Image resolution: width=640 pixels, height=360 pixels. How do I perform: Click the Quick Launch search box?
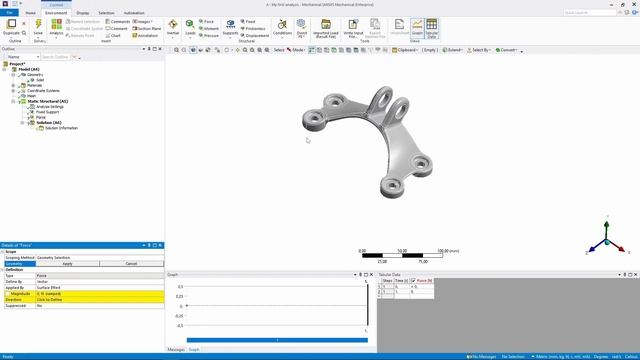click(590, 13)
